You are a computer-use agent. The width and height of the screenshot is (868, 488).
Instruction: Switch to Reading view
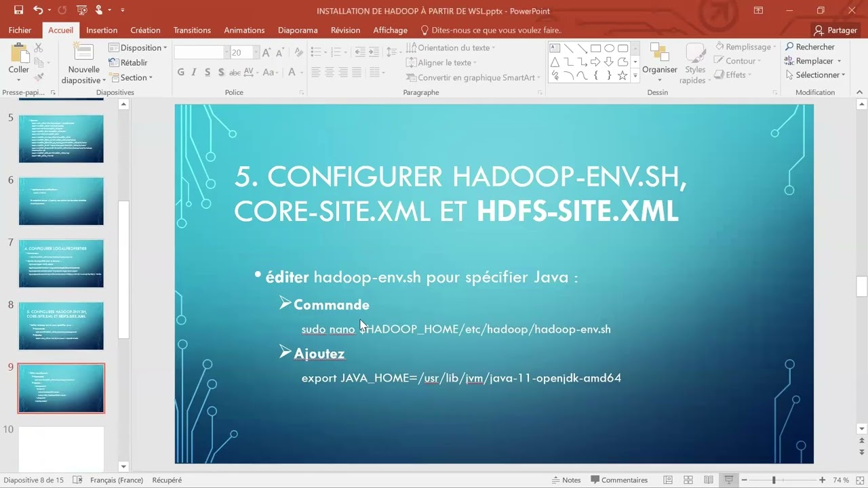click(708, 480)
